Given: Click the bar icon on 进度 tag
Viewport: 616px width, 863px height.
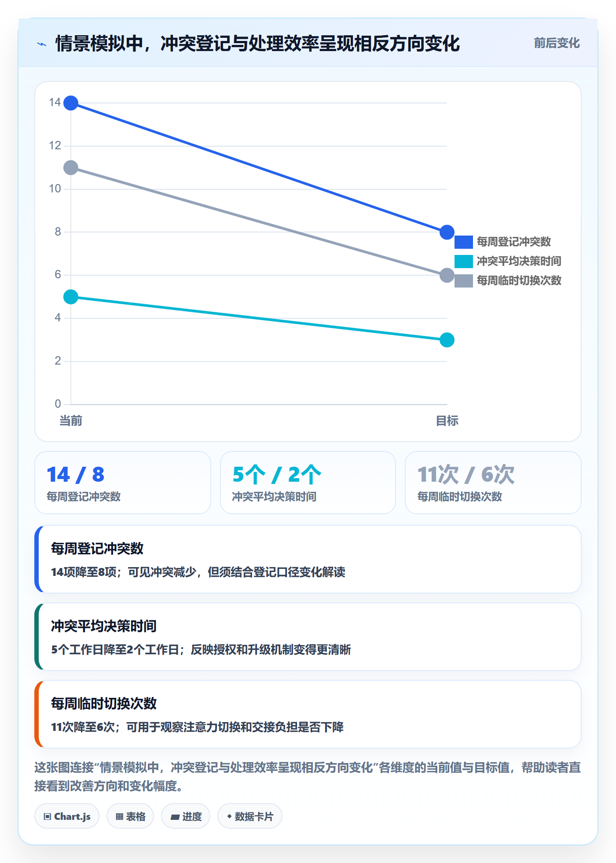Looking at the screenshot, I should click(175, 817).
